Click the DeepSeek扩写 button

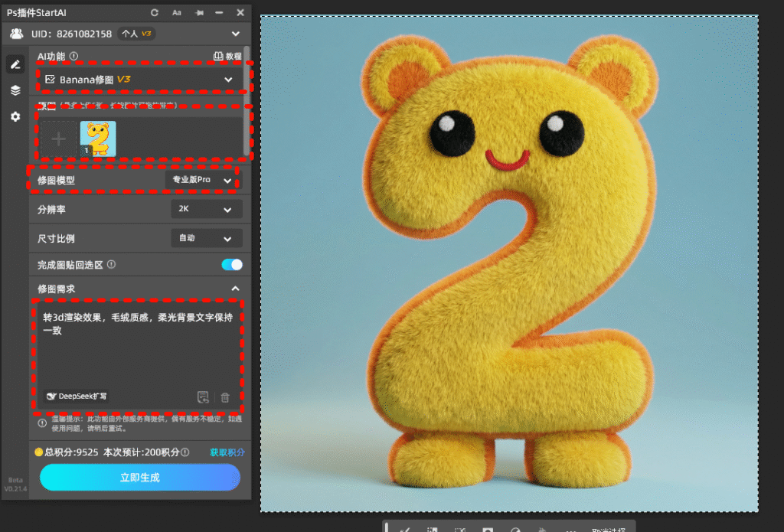(77, 397)
